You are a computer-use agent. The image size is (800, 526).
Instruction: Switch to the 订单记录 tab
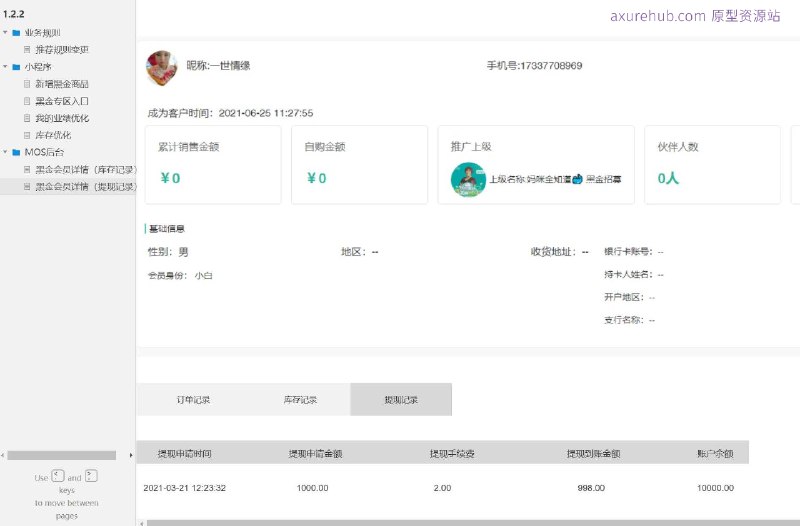193,399
